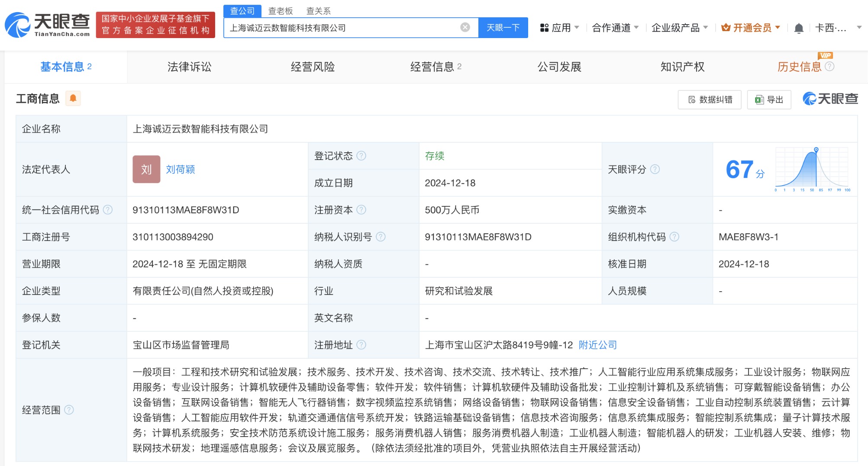Click the 天眼一下 search button
The width and height of the screenshot is (868, 466).
click(x=503, y=27)
